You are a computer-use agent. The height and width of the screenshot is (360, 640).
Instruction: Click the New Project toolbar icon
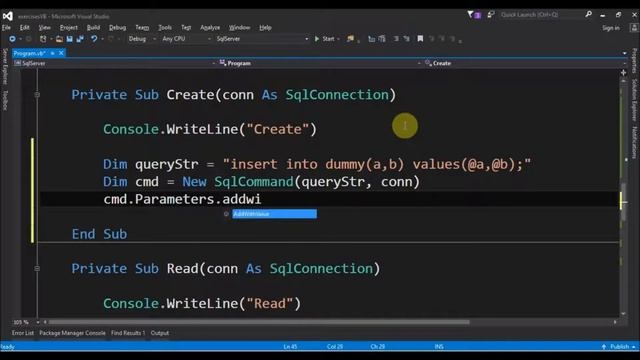pos(43,39)
